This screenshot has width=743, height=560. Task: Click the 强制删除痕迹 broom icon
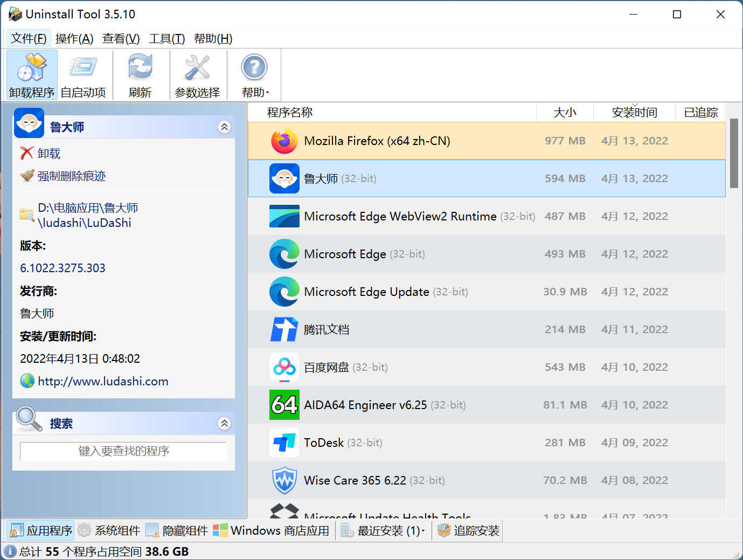(27, 176)
